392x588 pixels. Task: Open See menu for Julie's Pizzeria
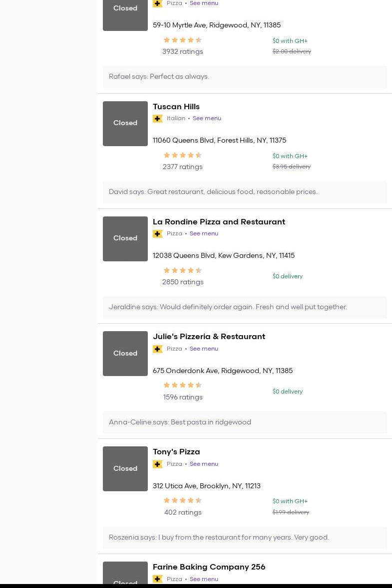(x=204, y=349)
